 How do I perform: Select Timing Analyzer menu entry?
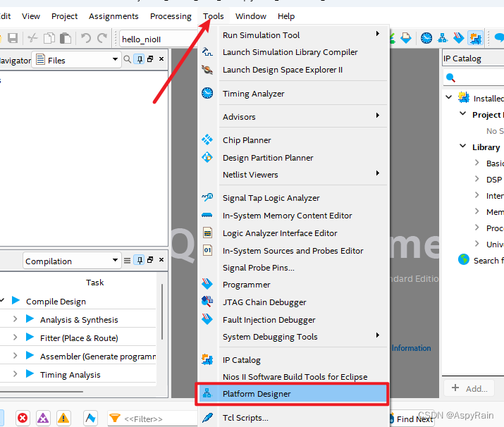click(292, 94)
